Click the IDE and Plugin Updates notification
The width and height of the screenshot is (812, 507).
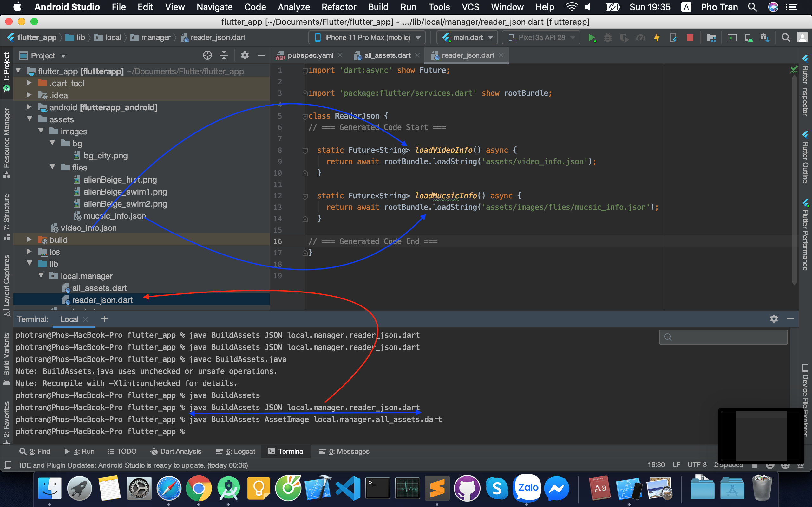point(133,465)
